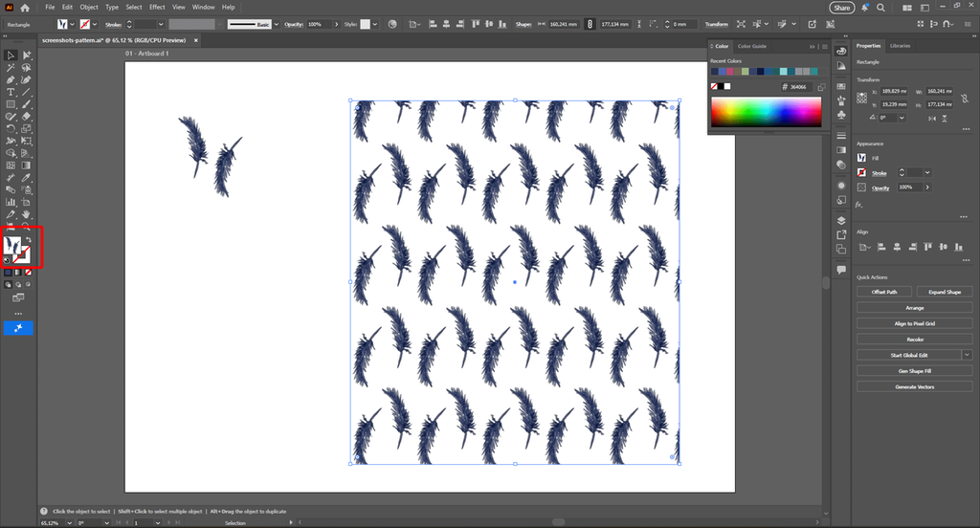Screen dimensions: 980x528
Task: Open the Layers panel icon in the dock
Action: tap(841, 221)
